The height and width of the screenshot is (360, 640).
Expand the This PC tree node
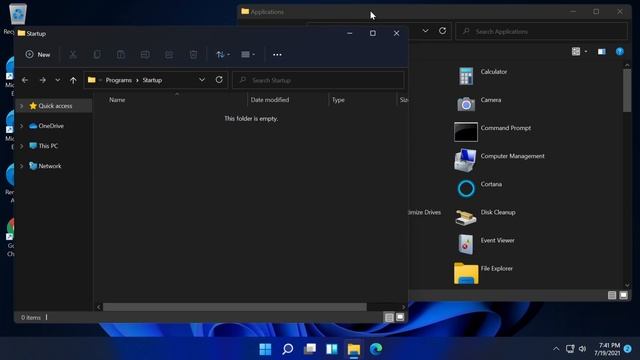[21, 146]
